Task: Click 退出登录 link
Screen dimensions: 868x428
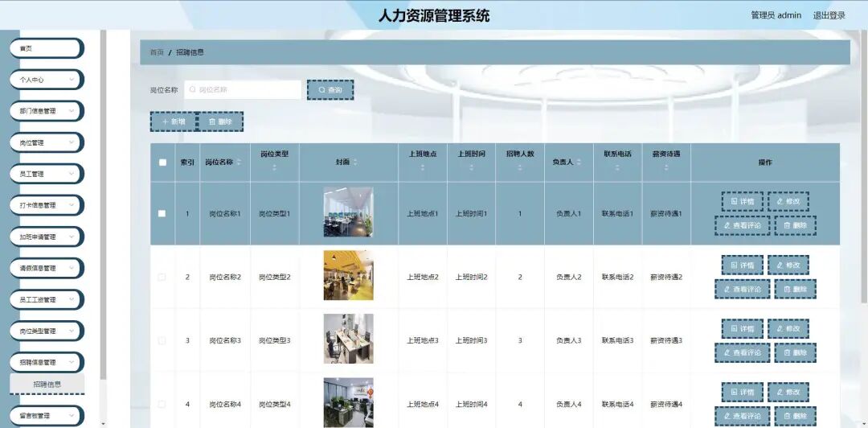Action: click(x=829, y=15)
